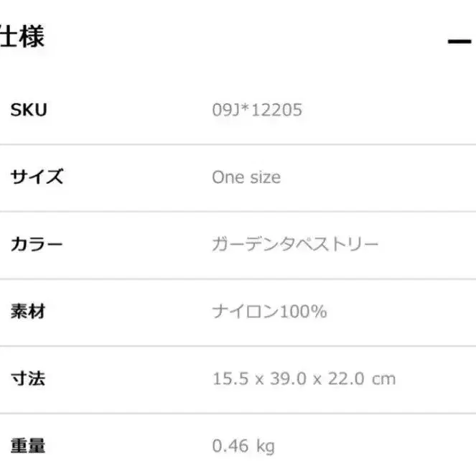Select the 0.46 kg weight value
The width and height of the screenshot is (476, 476).
[x=243, y=447]
